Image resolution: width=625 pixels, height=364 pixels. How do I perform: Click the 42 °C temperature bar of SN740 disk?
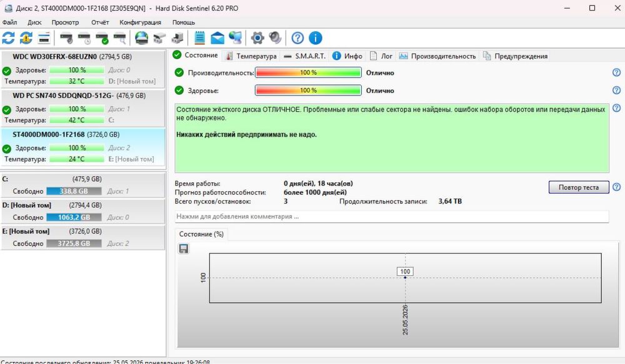tap(76, 121)
